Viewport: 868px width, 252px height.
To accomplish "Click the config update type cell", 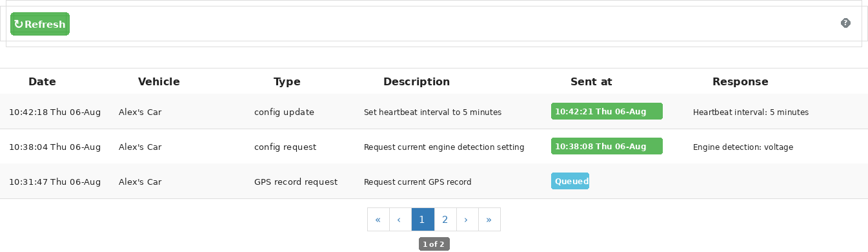I will 284,112.
